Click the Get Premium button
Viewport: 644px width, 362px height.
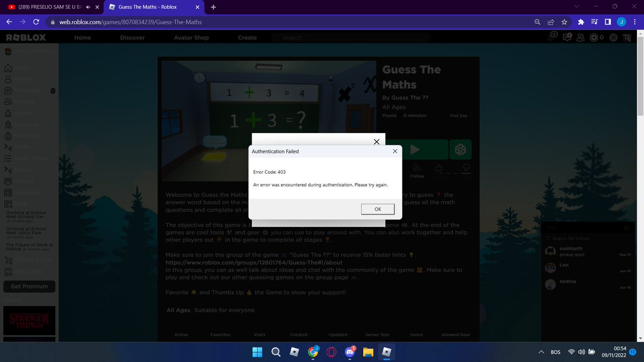pyautogui.click(x=30, y=286)
